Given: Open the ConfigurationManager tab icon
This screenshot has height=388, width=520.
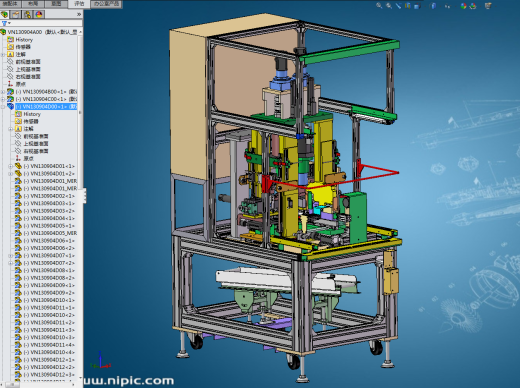Looking at the screenshot, I should [27, 14].
